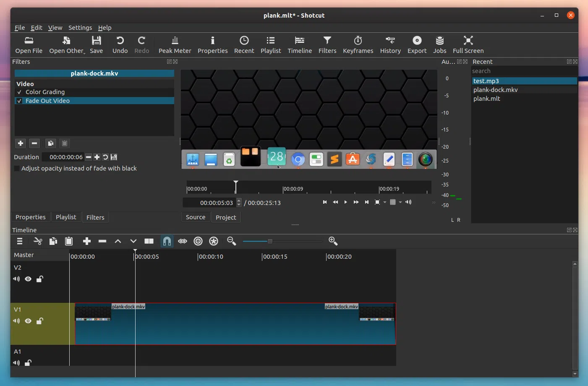
Task: Open the Settings menu
Action: (x=80, y=28)
